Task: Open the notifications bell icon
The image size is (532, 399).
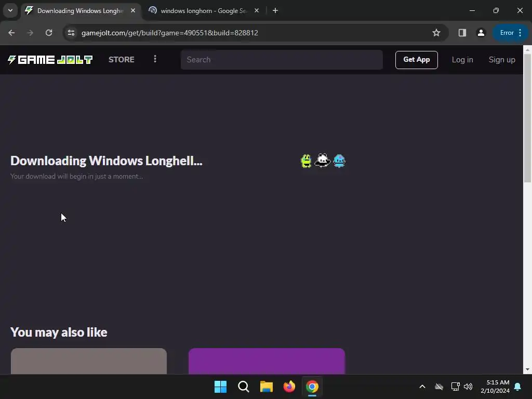Action: coord(518,387)
